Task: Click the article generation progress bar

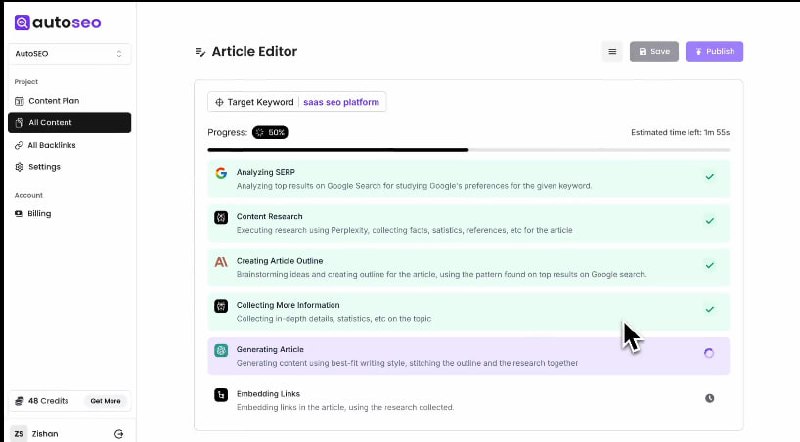Action: [x=468, y=150]
